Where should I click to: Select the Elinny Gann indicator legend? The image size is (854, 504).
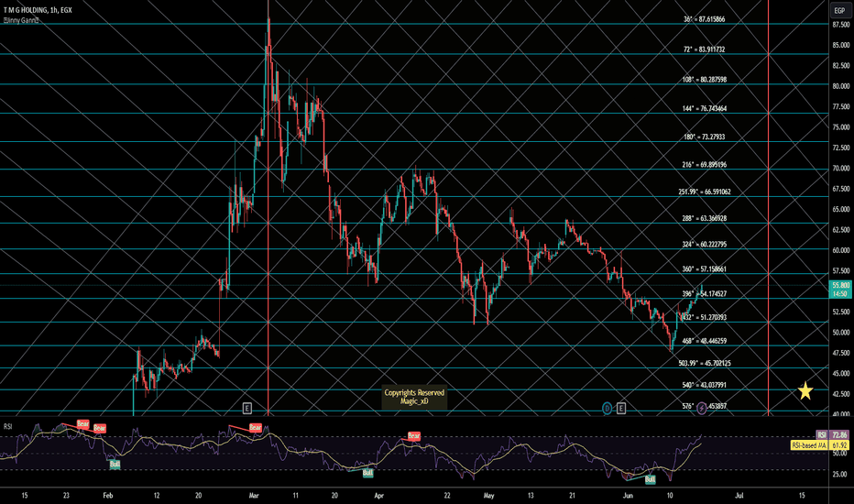21,20
